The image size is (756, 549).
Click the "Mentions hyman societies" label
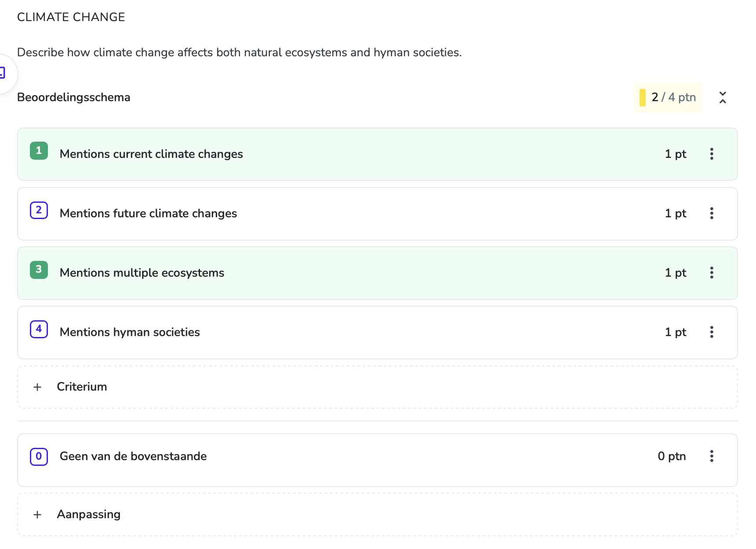[130, 332]
